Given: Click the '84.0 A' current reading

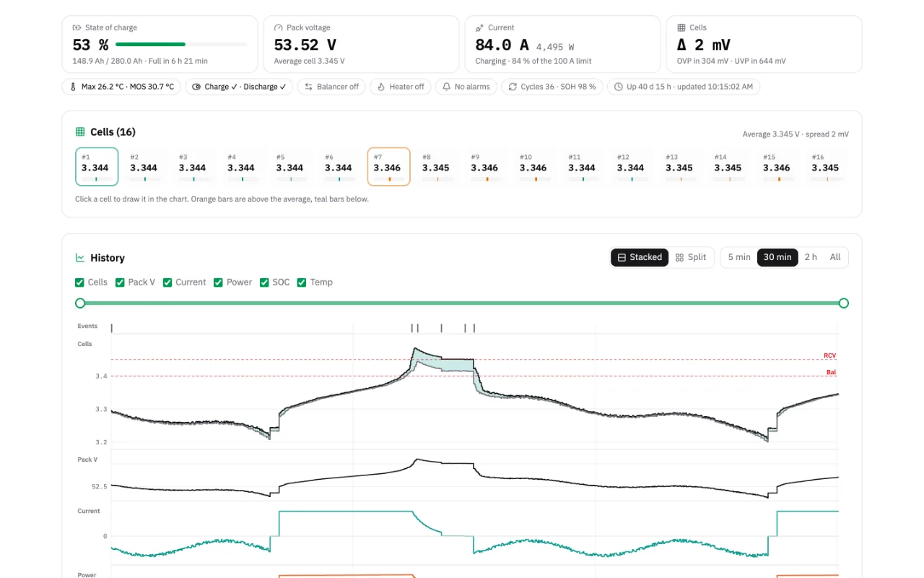Looking at the screenshot, I should (x=502, y=45).
